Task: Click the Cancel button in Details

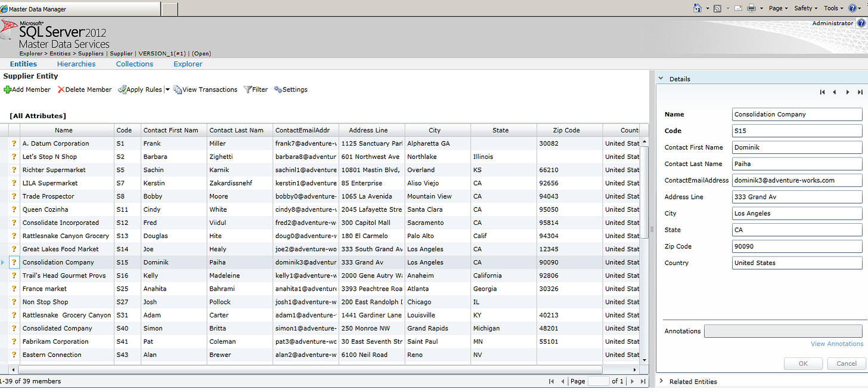Action: click(846, 363)
